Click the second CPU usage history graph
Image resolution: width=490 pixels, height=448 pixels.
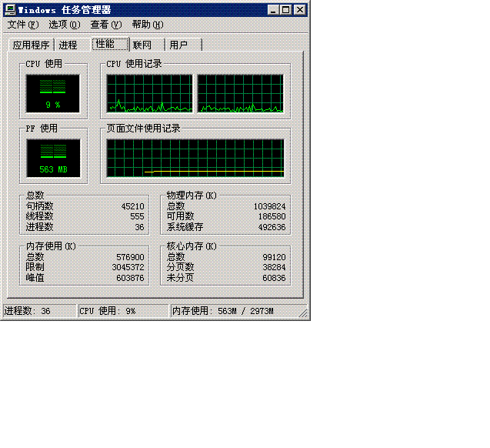[x=240, y=93]
